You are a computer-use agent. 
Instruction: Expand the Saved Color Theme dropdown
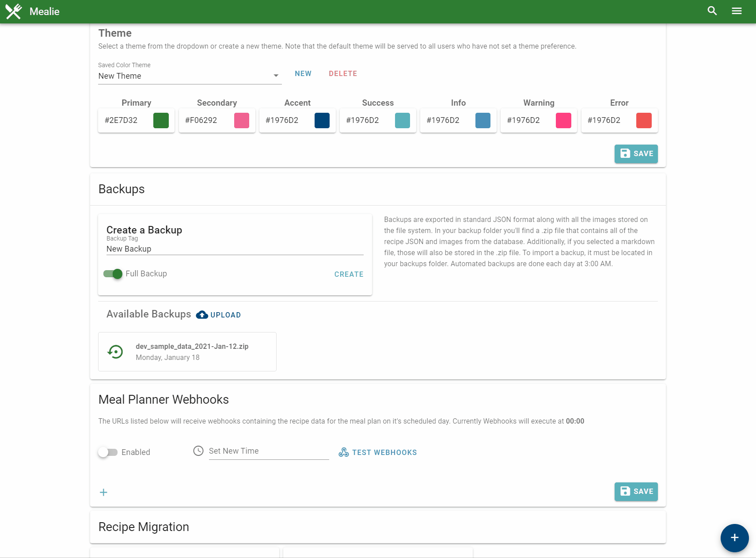pyautogui.click(x=190, y=76)
